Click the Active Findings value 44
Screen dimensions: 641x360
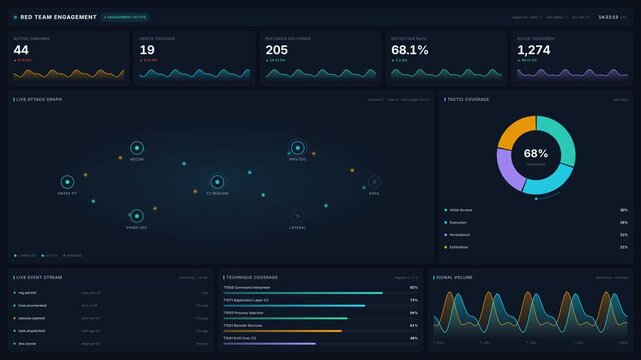tap(21, 50)
